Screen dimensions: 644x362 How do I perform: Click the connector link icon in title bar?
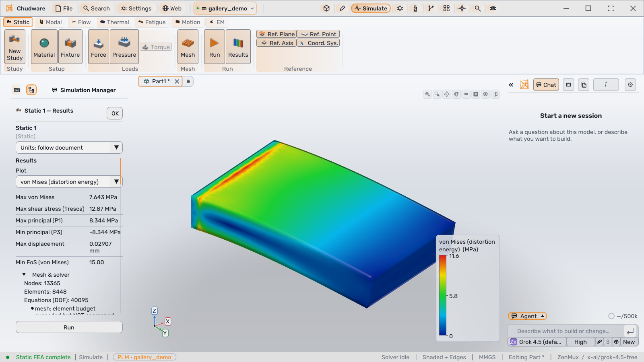(x=493, y=8)
